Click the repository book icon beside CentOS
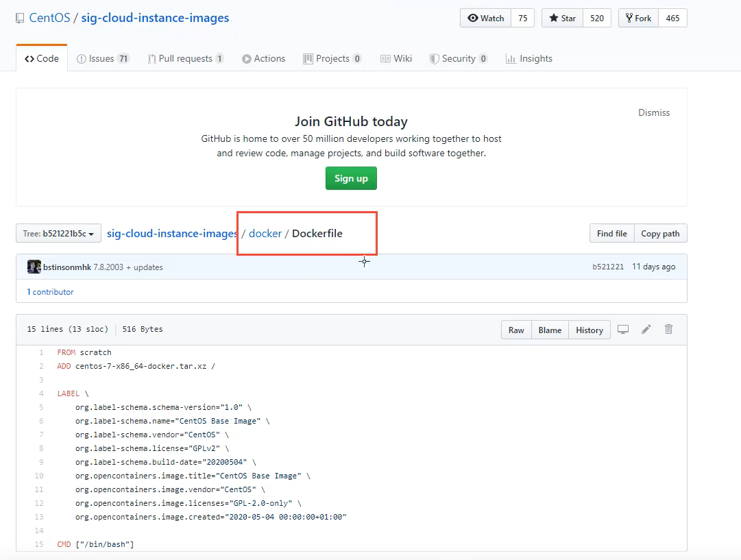 click(x=20, y=19)
